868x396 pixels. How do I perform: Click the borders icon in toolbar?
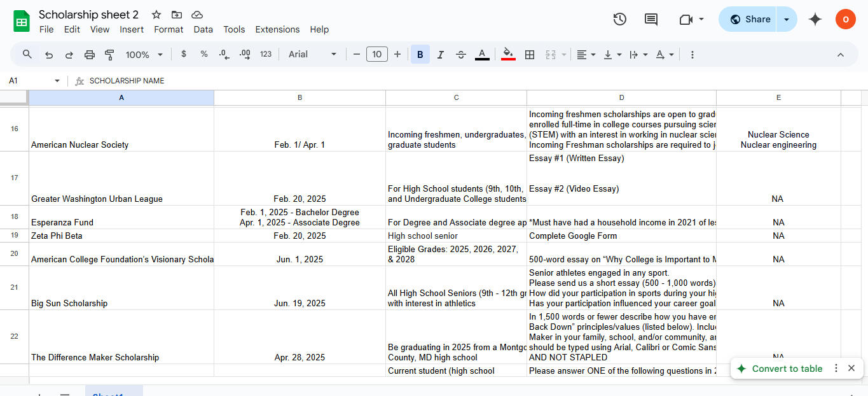[x=529, y=55]
